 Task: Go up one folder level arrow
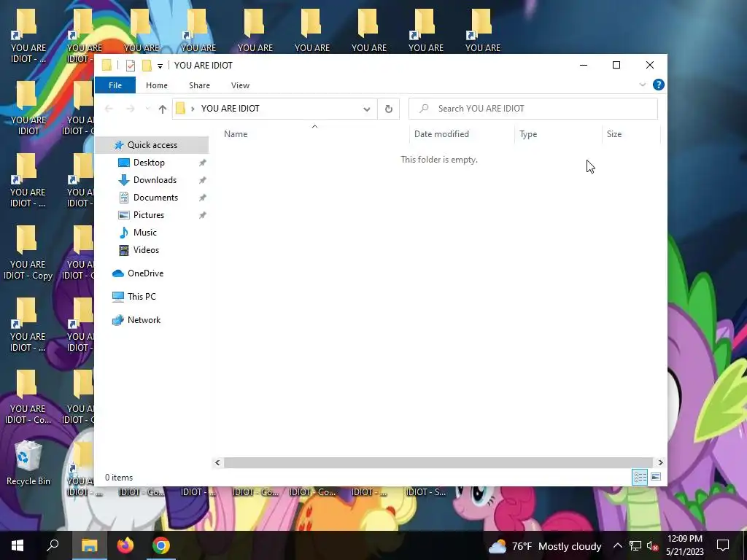[163, 109]
